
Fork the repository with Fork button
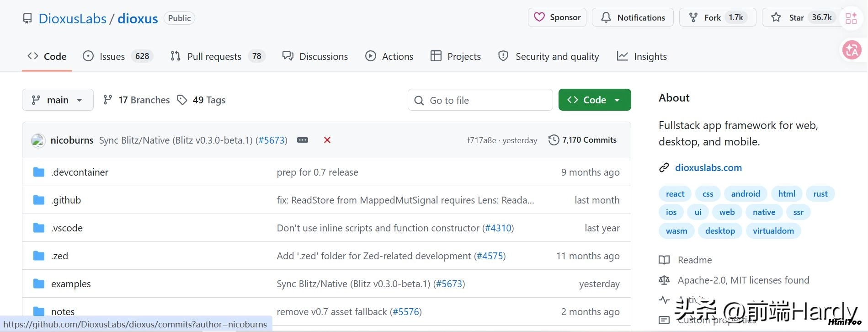[718, 17]
